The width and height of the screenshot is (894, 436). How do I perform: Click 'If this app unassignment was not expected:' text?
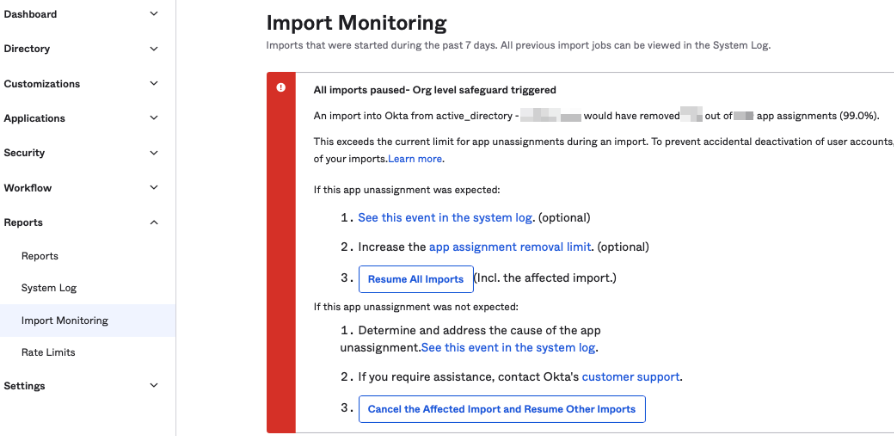pos(416,307)
